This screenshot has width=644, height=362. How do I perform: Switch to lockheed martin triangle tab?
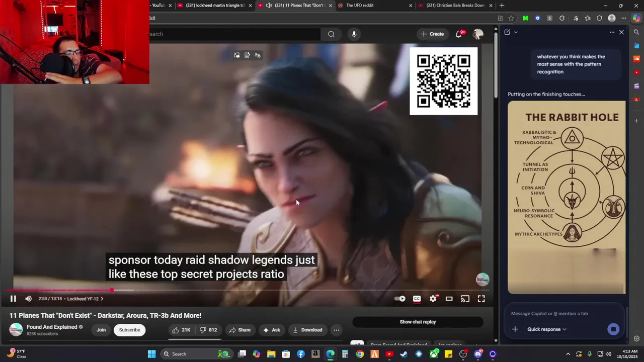(214, 6)
